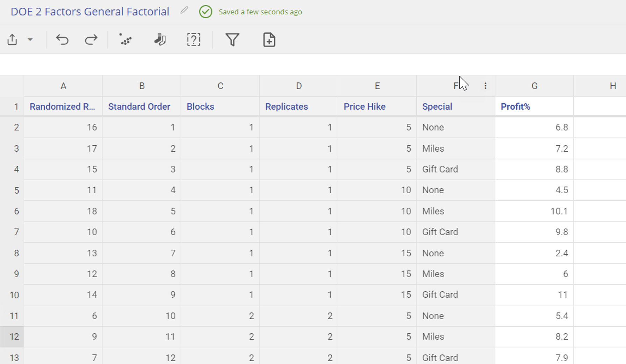Open the export dropdown arrow
Viewport: 626px width, 364px height.
point(30,39)
